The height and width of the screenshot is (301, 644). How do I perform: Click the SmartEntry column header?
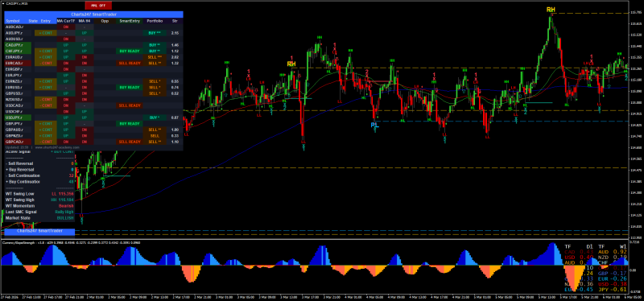click(x=130, y=21)
